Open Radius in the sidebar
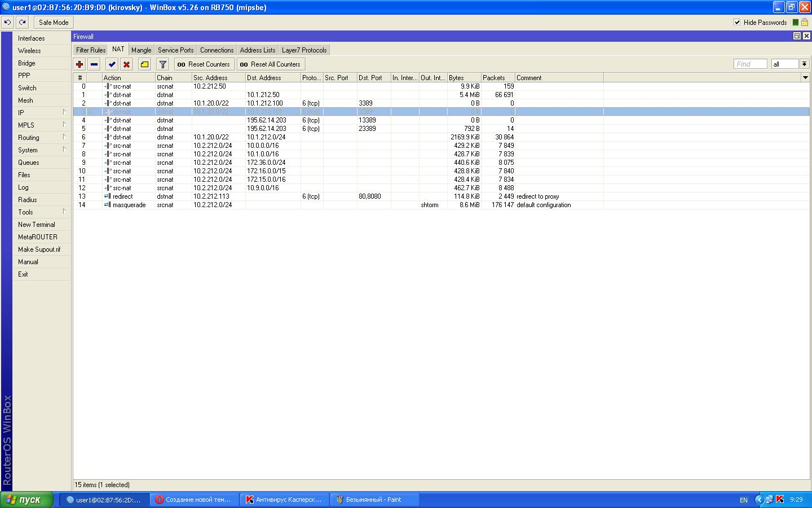Viewport: 812px width, 508px height. coord(42,200)
